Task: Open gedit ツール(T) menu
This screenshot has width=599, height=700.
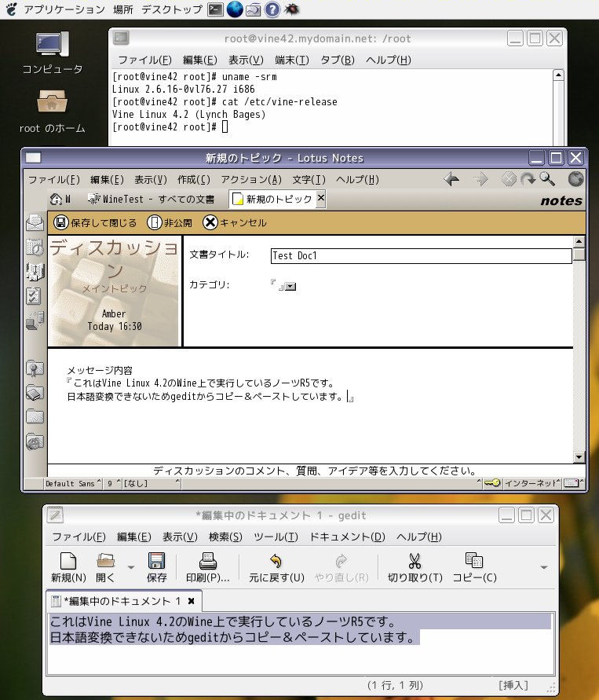Action: 276,537
